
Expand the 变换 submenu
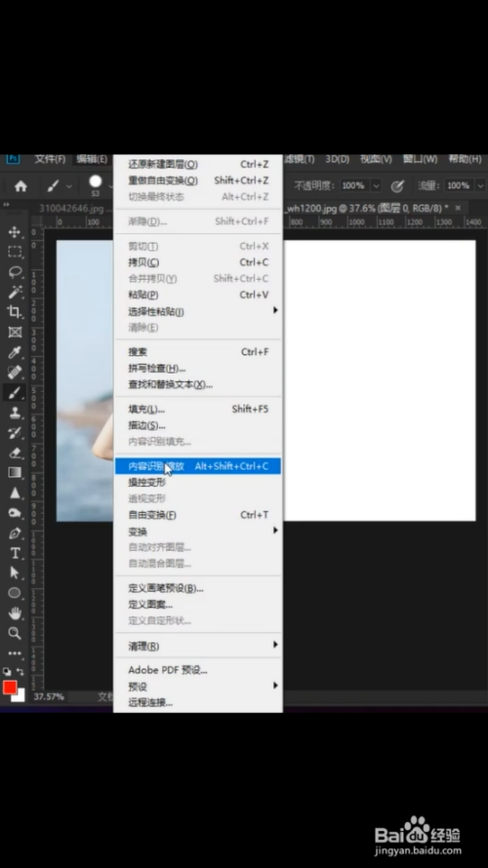coord(275,531)
